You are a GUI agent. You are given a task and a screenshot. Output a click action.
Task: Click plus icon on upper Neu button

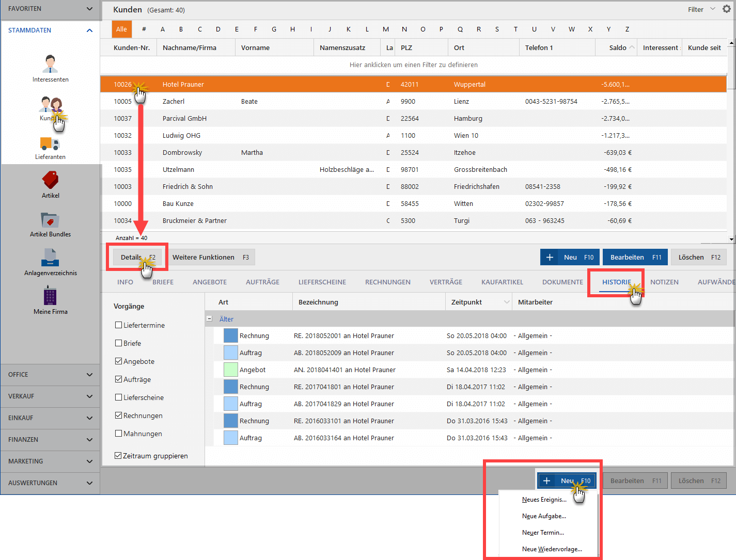pyautogui.click(x=550, y=257)
